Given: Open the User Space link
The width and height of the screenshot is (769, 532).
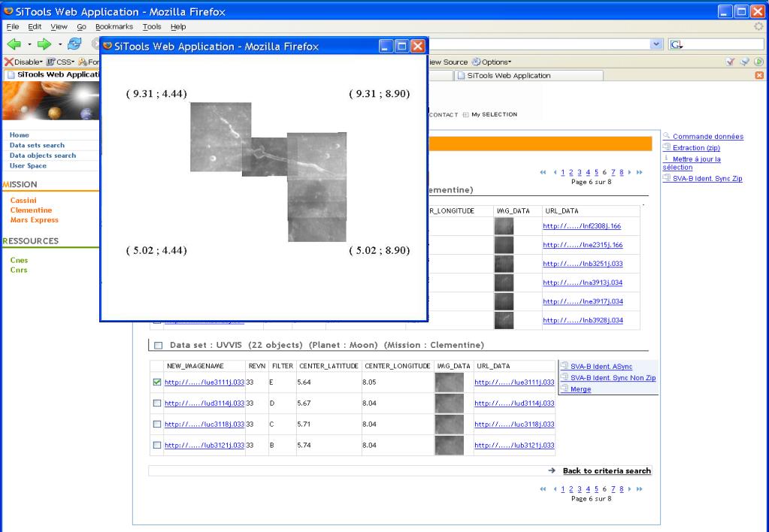Looking at the screenshot, I should pos(28,166).
